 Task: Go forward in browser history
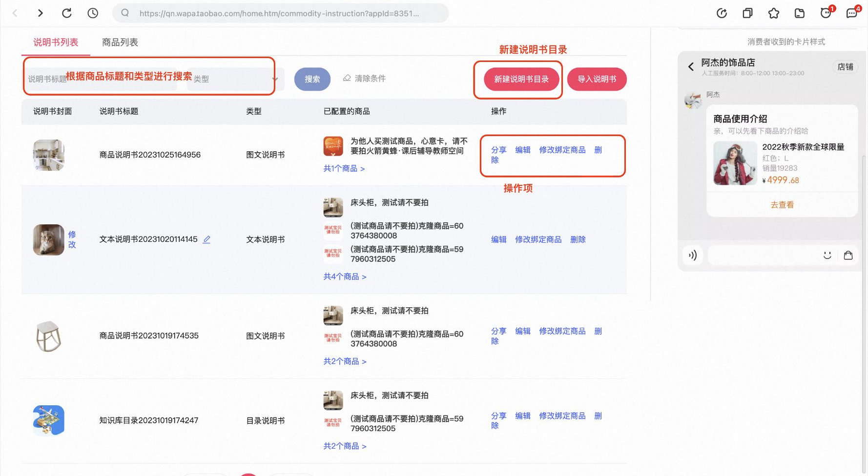[41, 13]
